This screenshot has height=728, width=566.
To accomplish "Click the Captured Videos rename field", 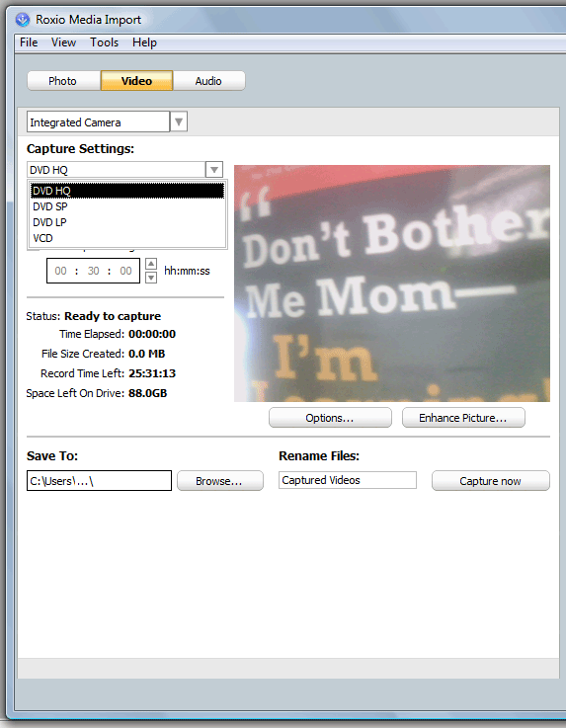I will 348,480.
